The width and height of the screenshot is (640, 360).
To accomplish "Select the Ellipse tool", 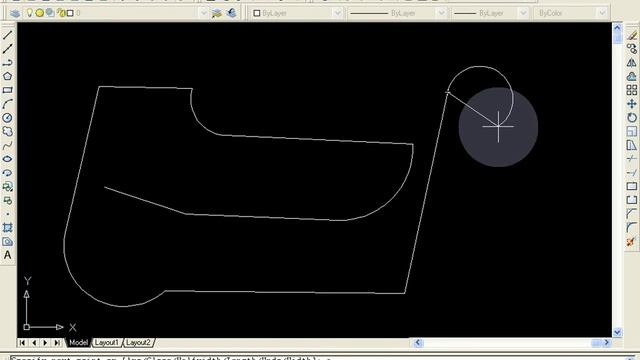I will (7, 159).
